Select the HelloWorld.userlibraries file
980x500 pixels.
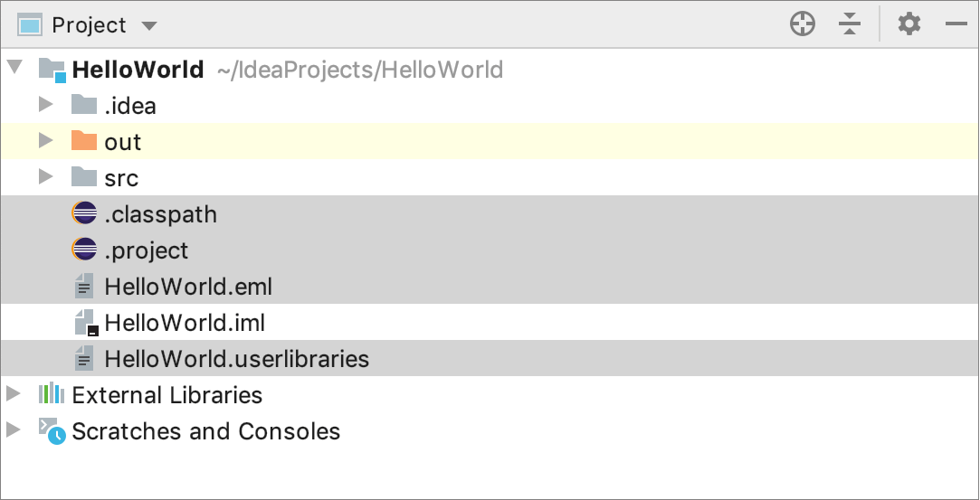pos(236,359)
